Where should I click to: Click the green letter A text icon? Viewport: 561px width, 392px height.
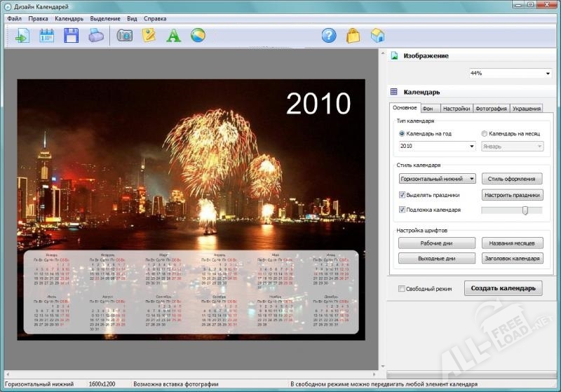(x=173, y=36)
